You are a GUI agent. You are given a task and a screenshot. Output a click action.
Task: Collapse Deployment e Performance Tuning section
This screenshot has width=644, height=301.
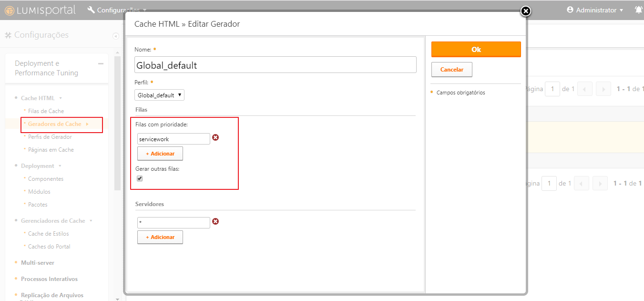click(x=101, y=63)
